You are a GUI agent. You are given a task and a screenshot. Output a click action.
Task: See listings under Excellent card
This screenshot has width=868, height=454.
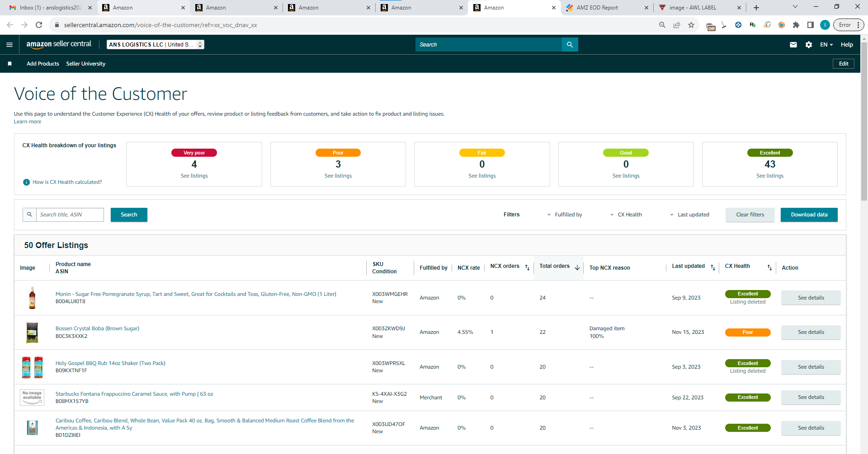[770, 176]
